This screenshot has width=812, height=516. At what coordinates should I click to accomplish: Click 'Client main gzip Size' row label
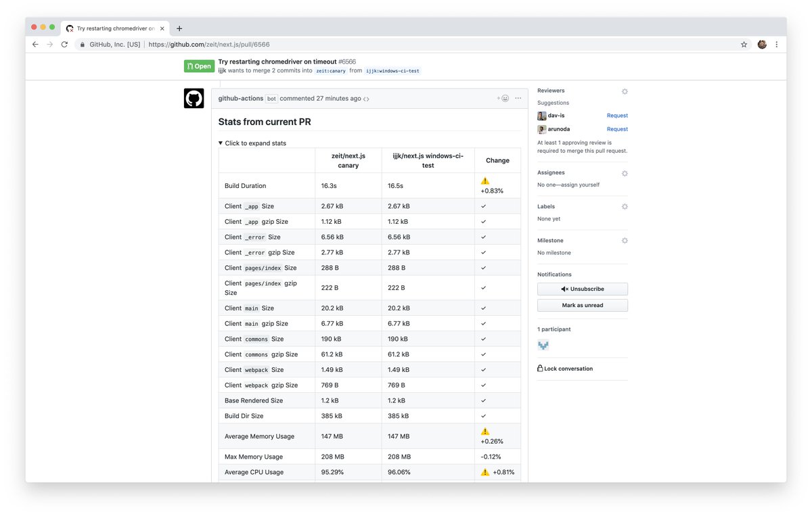coord(256,324)
